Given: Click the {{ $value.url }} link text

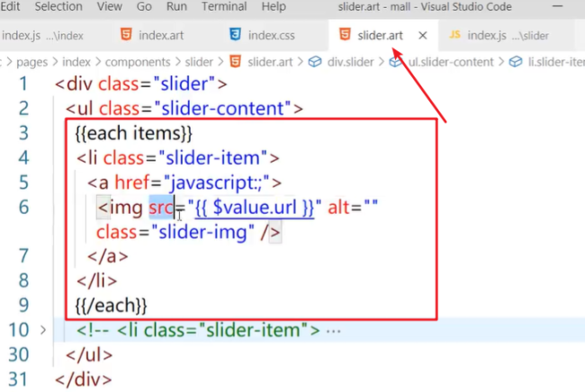Looking at the screenshot, I should pyautogui.click(x=255, y=208).
